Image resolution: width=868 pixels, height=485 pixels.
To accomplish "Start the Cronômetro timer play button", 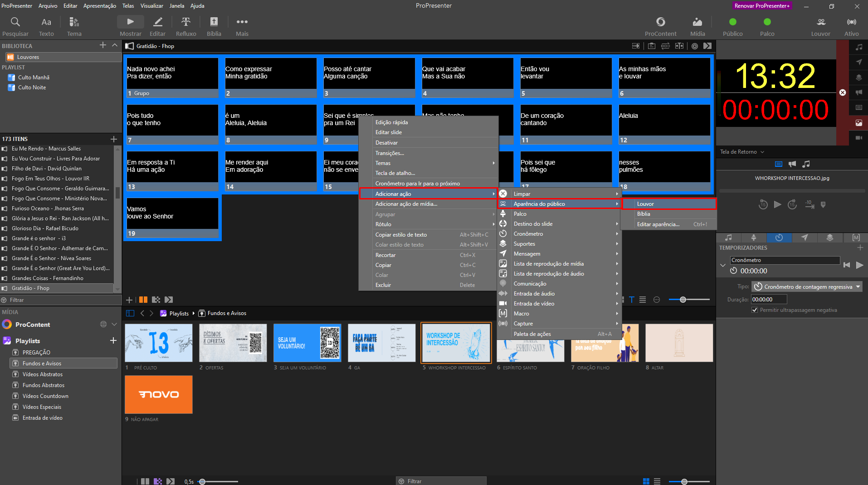I will click(859, 265).
